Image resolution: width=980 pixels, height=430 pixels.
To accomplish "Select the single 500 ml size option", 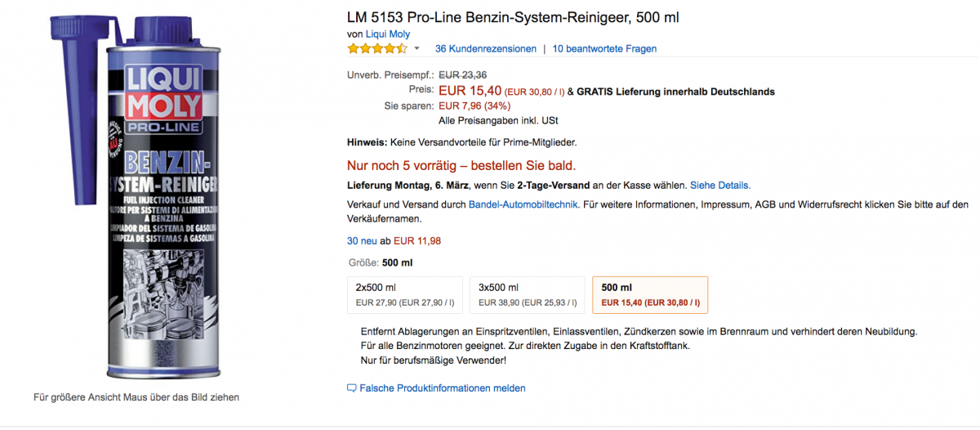I will [x=649, y=294].
